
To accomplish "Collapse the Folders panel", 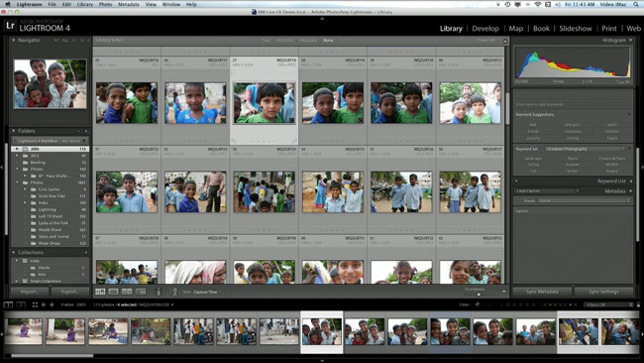I will (13, 131).
